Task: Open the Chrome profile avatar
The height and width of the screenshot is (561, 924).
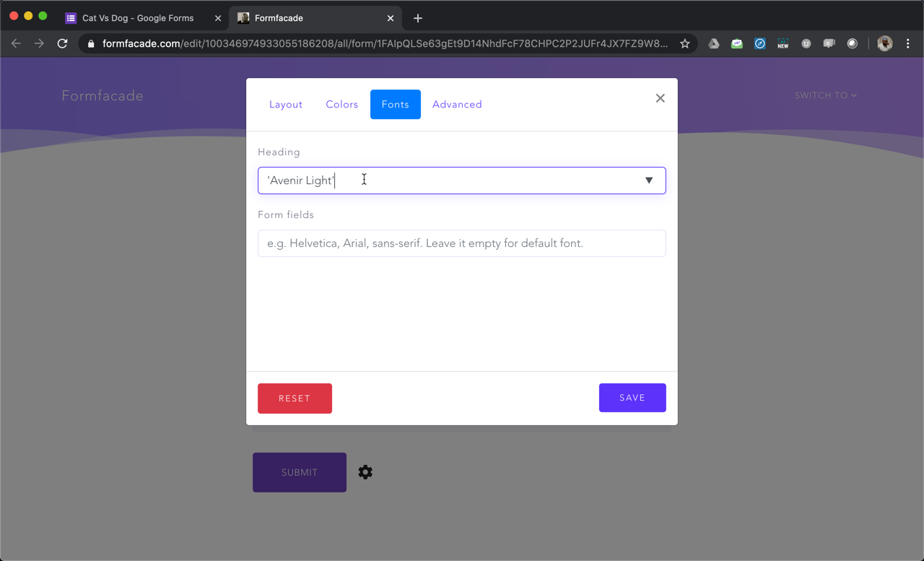Action: (884, 43)
